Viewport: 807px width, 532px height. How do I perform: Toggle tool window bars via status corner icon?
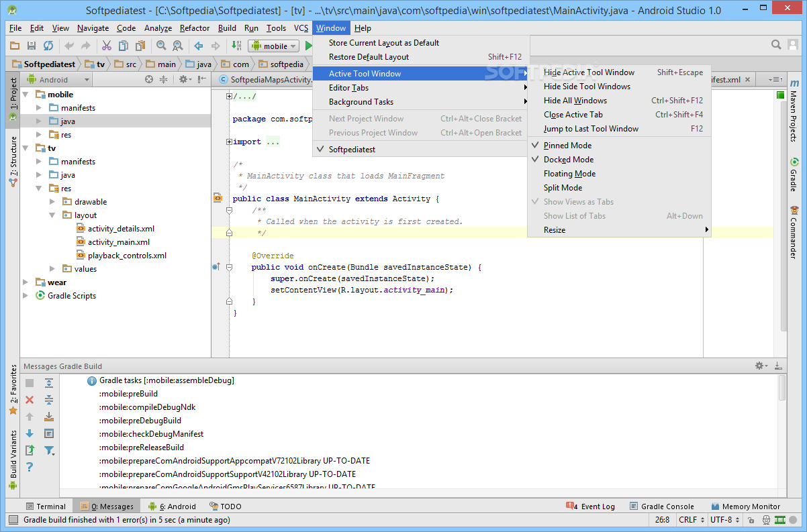13,520
